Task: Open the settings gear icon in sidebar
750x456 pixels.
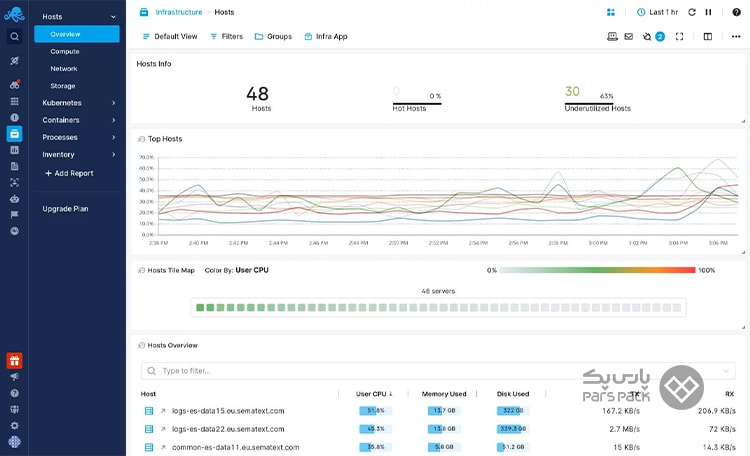Action: click(14, 425)
